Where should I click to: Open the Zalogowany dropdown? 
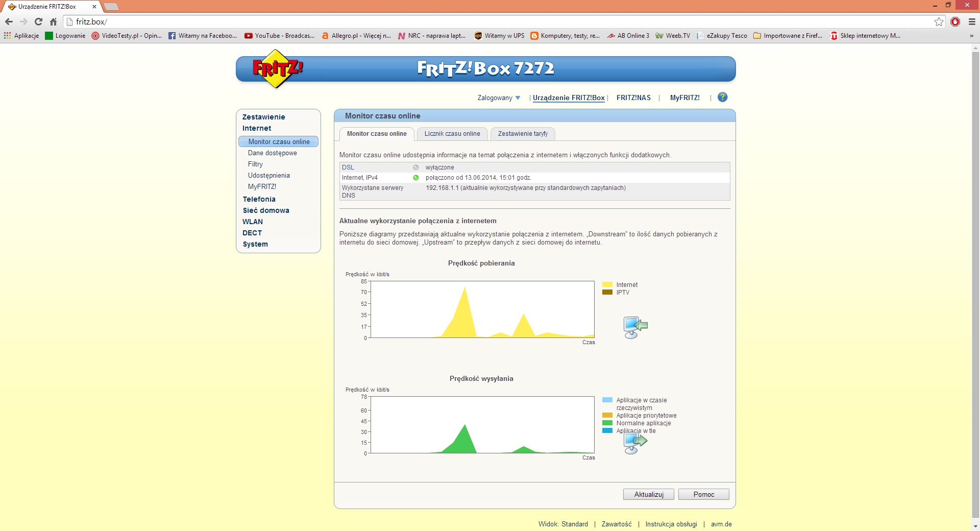tap(498, 98)
